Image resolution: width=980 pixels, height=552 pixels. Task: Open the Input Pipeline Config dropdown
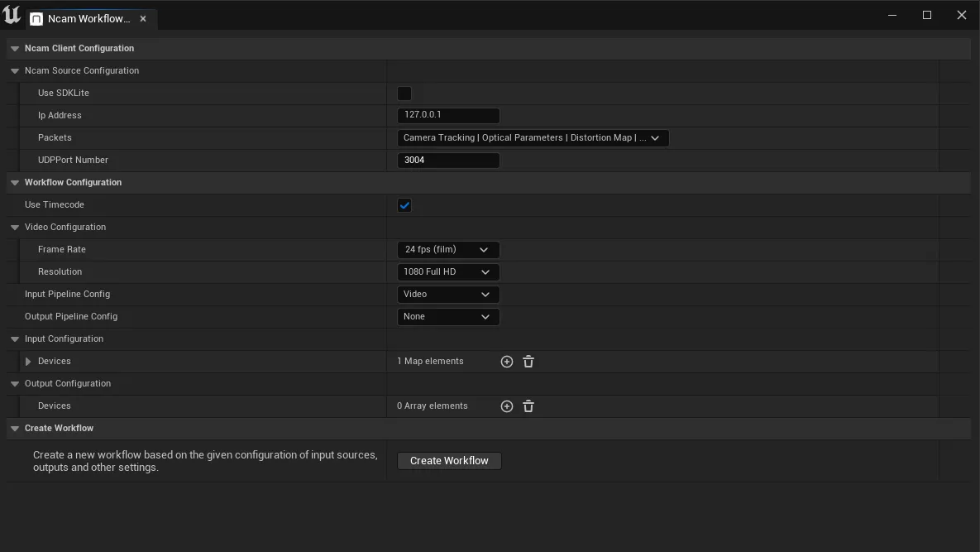pos(448,295)
